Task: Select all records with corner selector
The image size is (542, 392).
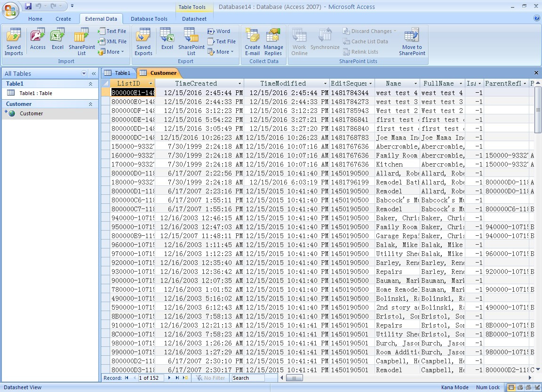Action: coord(105,83)
